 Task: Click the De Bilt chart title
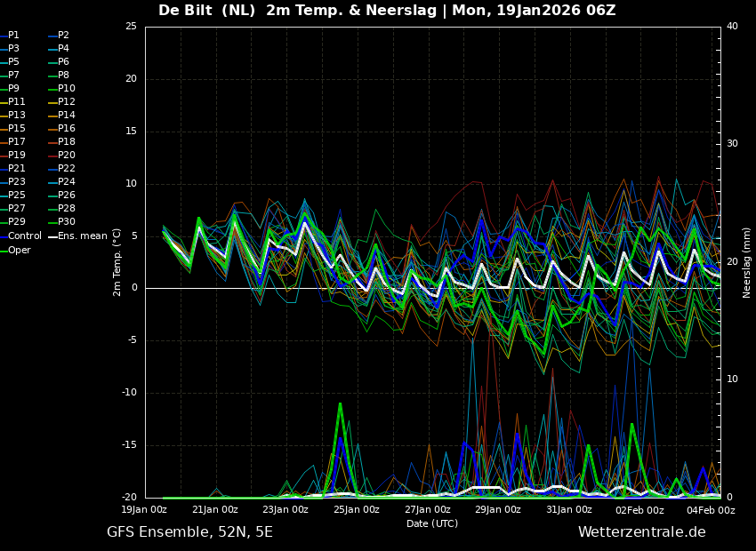click(387, 11)
